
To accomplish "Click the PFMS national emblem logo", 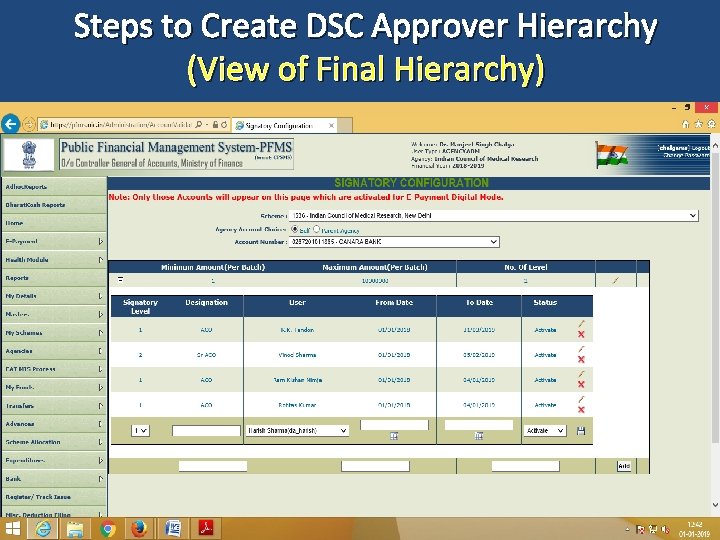I will [x=29, y=155].
